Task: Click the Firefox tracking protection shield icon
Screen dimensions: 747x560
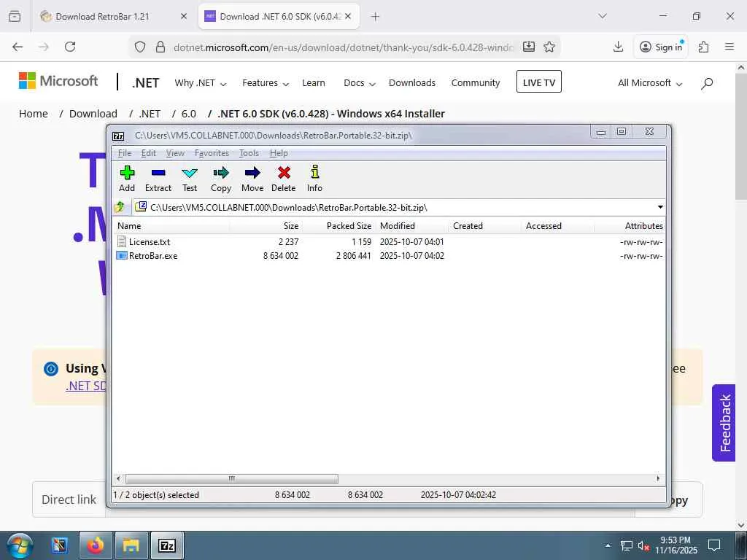Action: (x=139, y=47)
